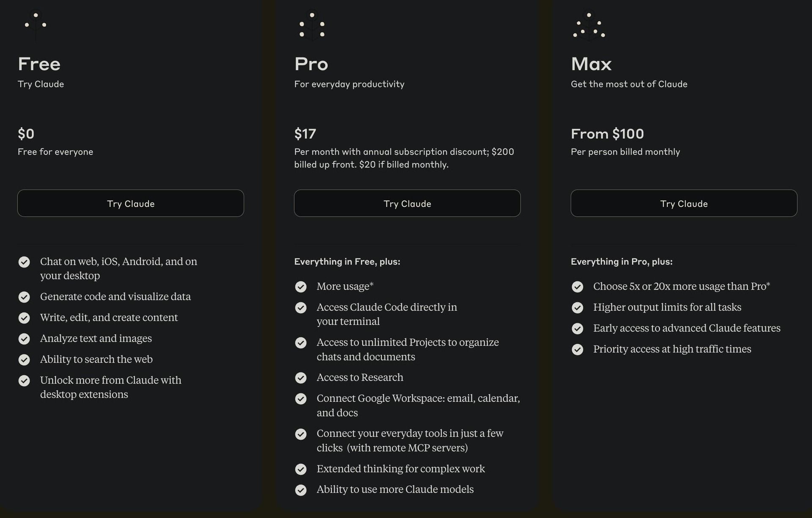The height and width of the screenshot is (518, 812).
Task: Click checkmark beside Ability to search the web
Action: [24, 359]
